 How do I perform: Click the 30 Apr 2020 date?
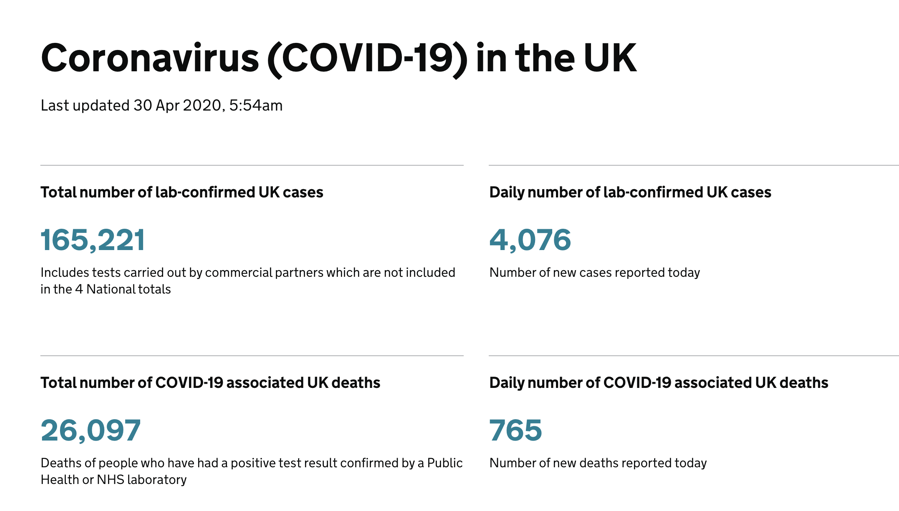176,105
